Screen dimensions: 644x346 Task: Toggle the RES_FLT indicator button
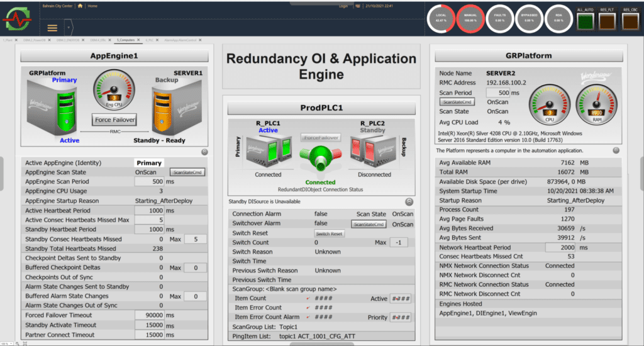point(607,21)
